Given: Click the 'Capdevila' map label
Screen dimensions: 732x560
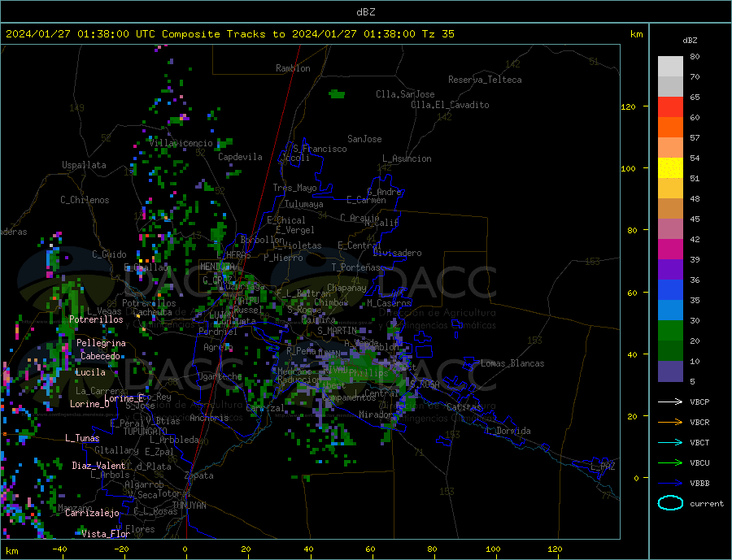Looking at the screenshot, I should (x=240, y=157).
